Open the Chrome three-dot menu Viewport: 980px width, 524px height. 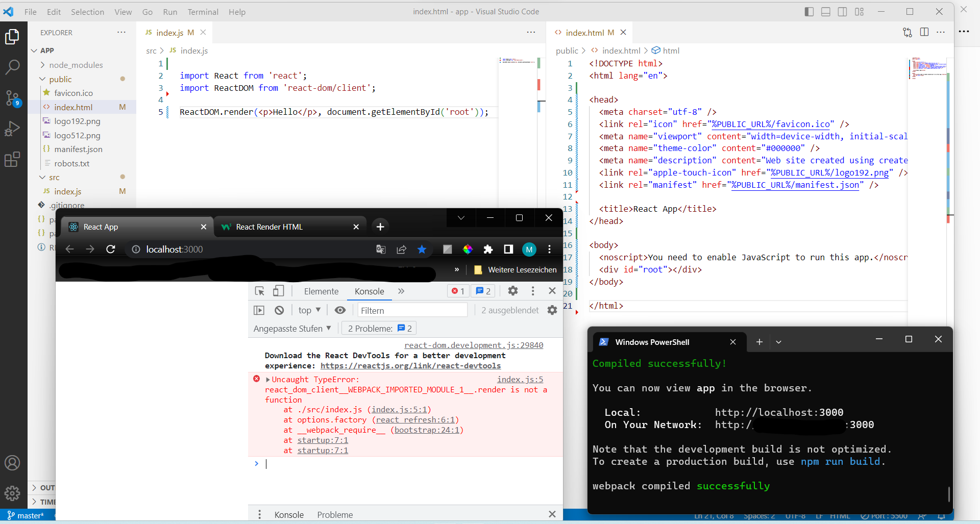coord(549,249)
